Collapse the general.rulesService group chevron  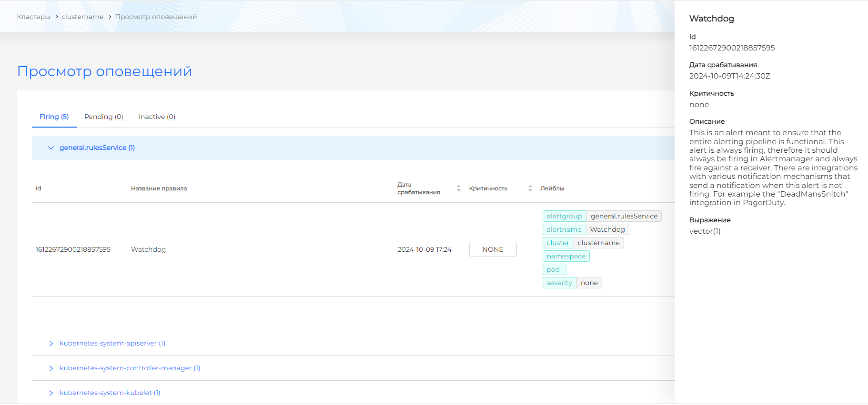click(x=51, y=148)
